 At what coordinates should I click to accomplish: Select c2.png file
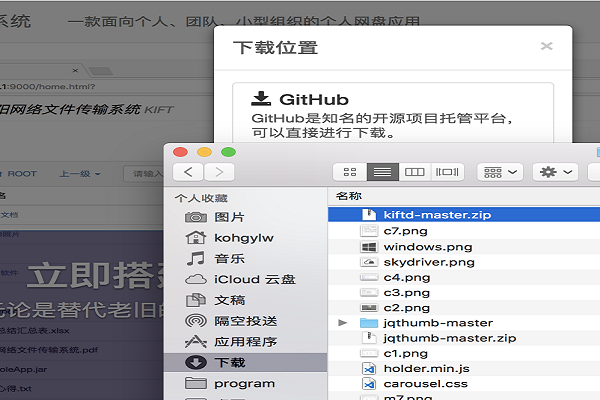pyautogui.click(x=464, y=308)
